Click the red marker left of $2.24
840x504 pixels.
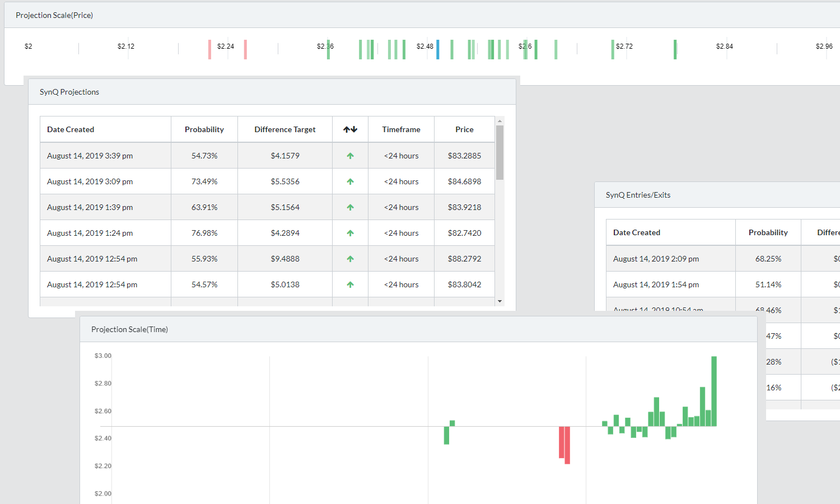209,49
